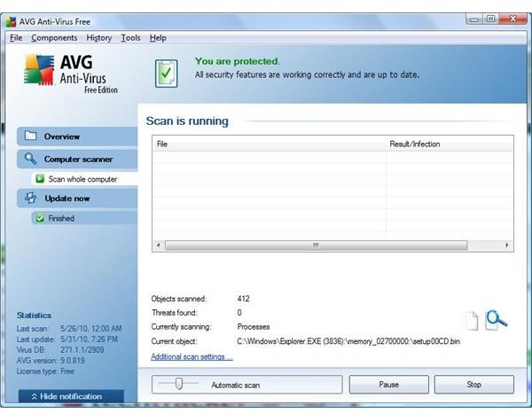The height and width of the screenshot is (413, 532).
Task: Click the Computer scanner magnifier icon
Action: click(30, 159)
